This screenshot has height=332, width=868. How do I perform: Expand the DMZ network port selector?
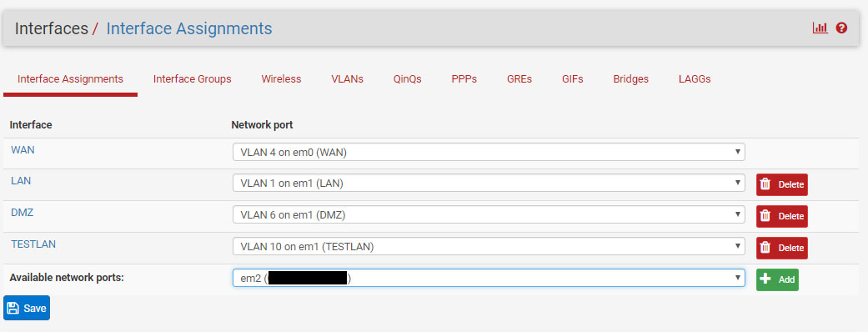tap(489, 214)
